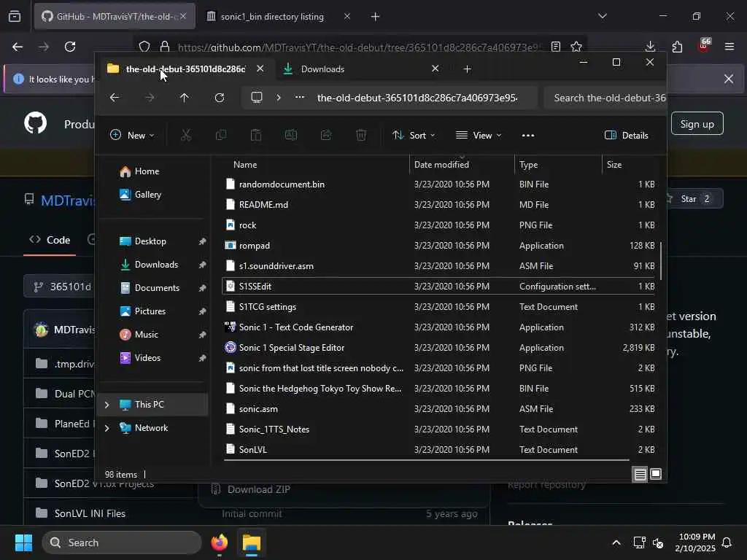The width and height of the screenshot is (747, 560).
Task: Open a new Firefox tab
Action: [376, 17]
